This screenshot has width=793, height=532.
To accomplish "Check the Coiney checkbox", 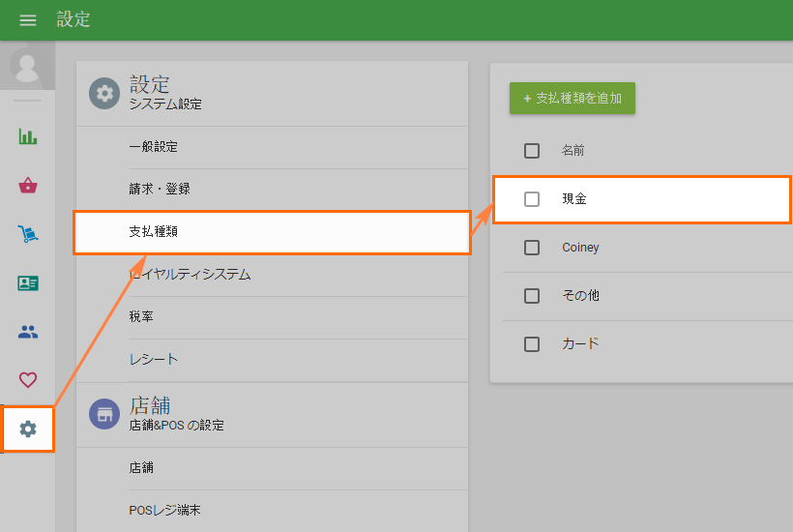I will 532,248.
